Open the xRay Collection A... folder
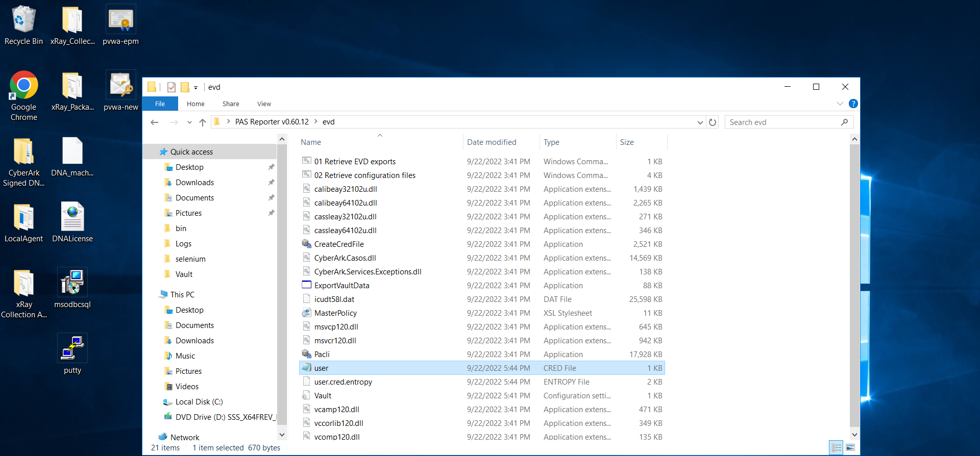This screenshot has width=980, height=456. coord(23,294)
